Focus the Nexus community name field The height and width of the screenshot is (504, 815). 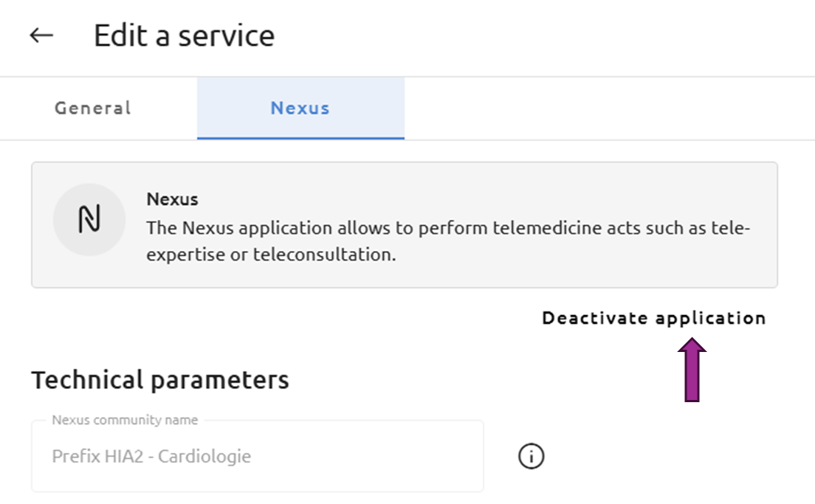tap(258, 456)
